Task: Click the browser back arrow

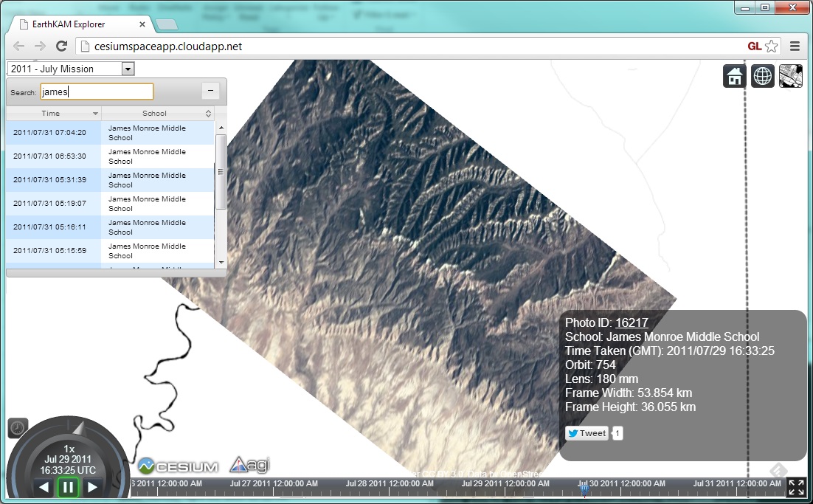Action: coord(19,46)
